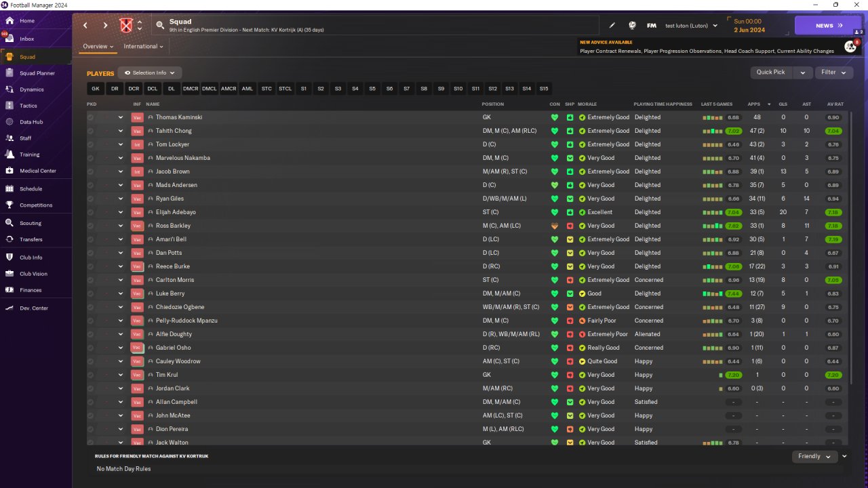This screenshot has height=488, width=868.
Task: Click the football world icon in header
Action: coord(632,26)
